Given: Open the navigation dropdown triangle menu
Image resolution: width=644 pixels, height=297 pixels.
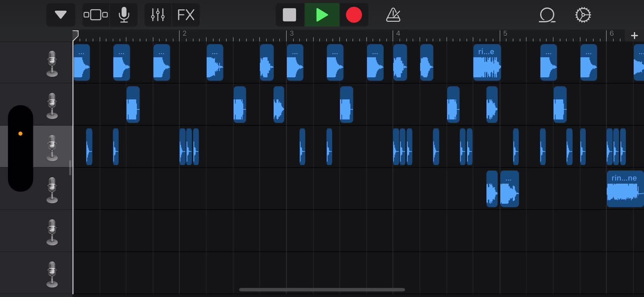Looking at the screenshot, I should point(61,15).
